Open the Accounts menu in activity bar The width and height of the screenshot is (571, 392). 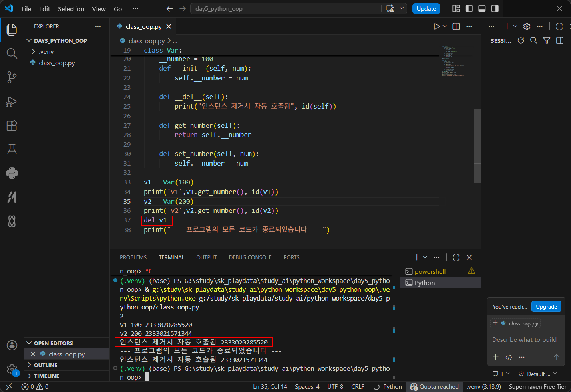point(12,345)
